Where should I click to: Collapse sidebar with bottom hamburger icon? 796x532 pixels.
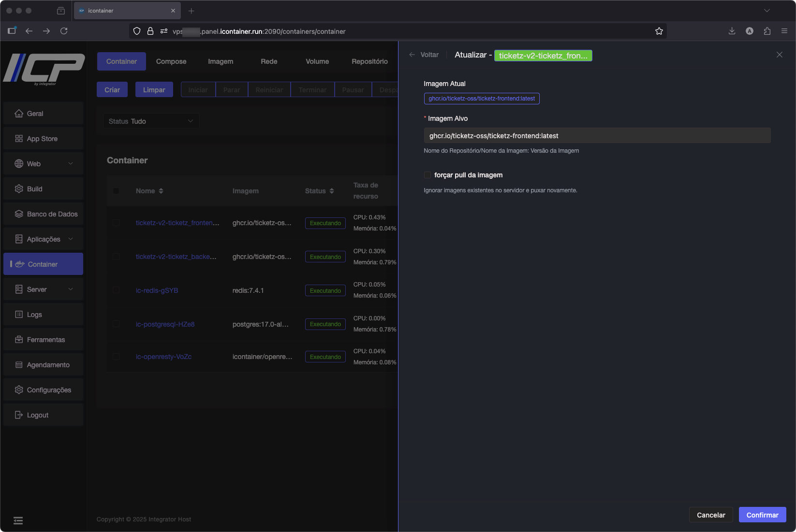coord(18,520)
